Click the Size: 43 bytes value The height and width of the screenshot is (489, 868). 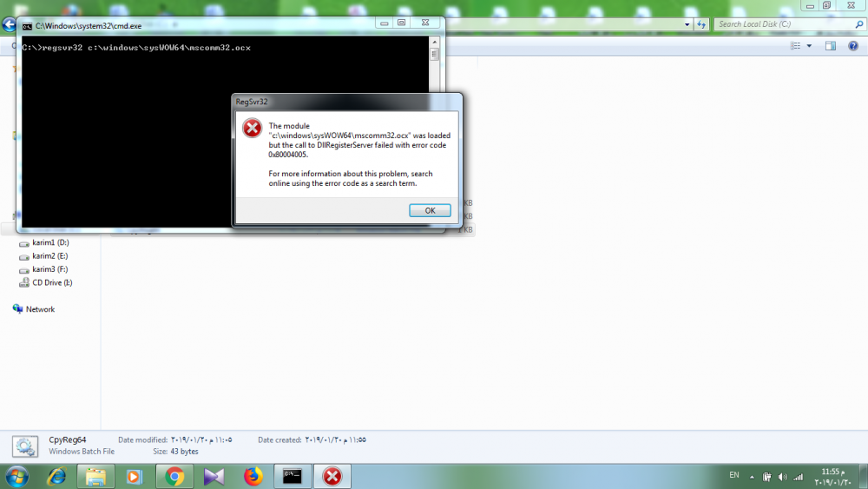click(184, 452)
